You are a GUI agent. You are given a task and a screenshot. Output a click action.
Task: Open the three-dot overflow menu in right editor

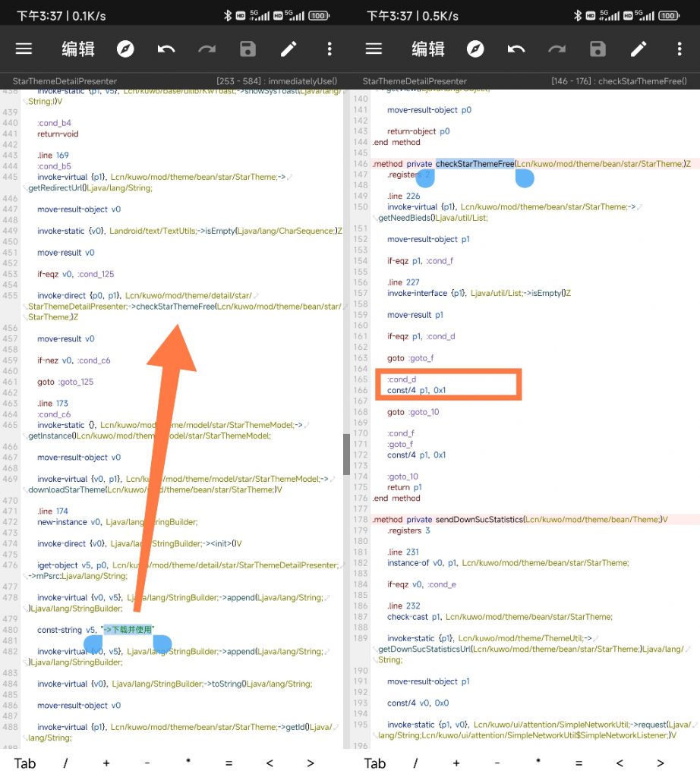tap(680, 49)
